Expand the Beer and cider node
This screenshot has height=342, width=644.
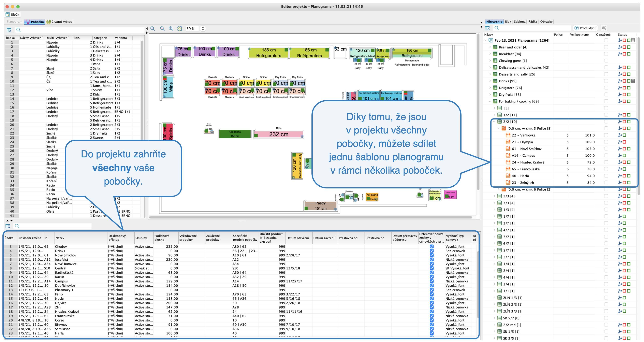point(490,47)
